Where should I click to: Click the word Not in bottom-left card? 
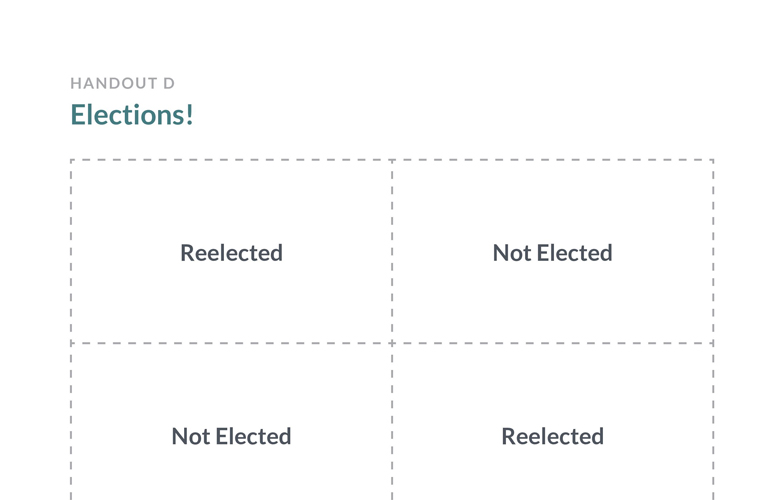pos(190,436)
